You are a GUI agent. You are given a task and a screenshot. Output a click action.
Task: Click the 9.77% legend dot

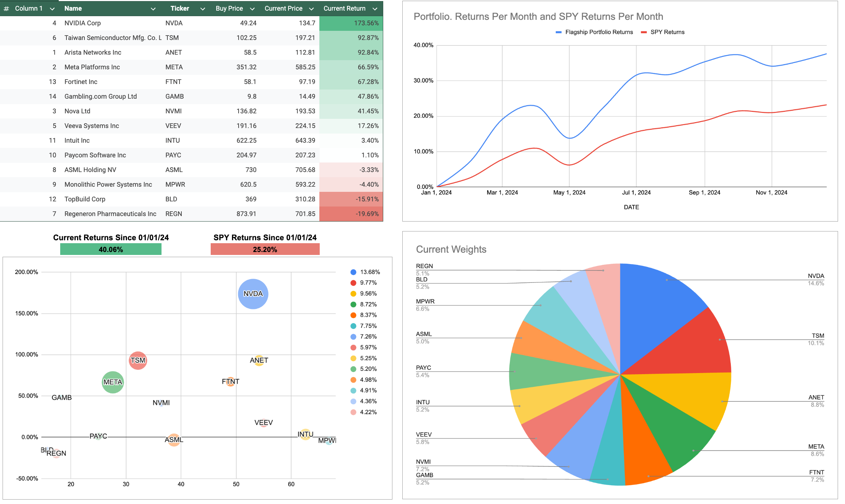pos(353,283)
